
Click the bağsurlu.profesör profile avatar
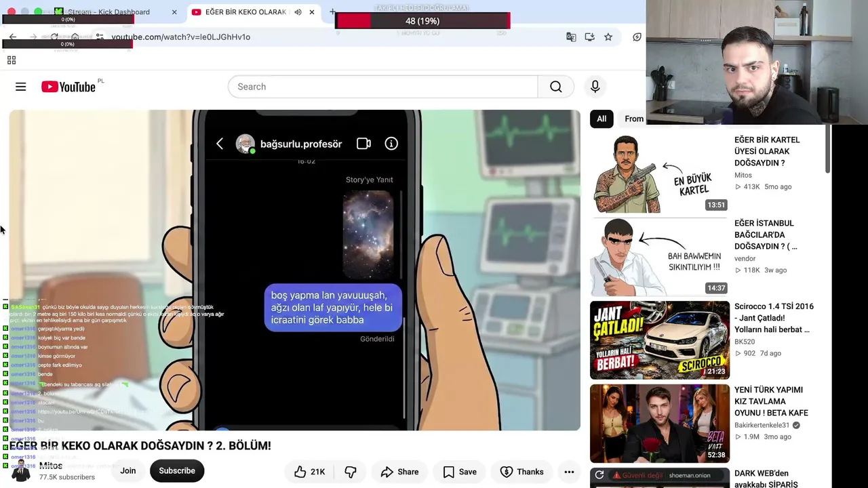click(245, 144)
